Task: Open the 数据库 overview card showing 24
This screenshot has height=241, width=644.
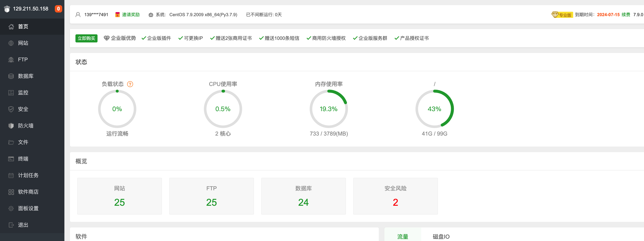Action: 303,196
